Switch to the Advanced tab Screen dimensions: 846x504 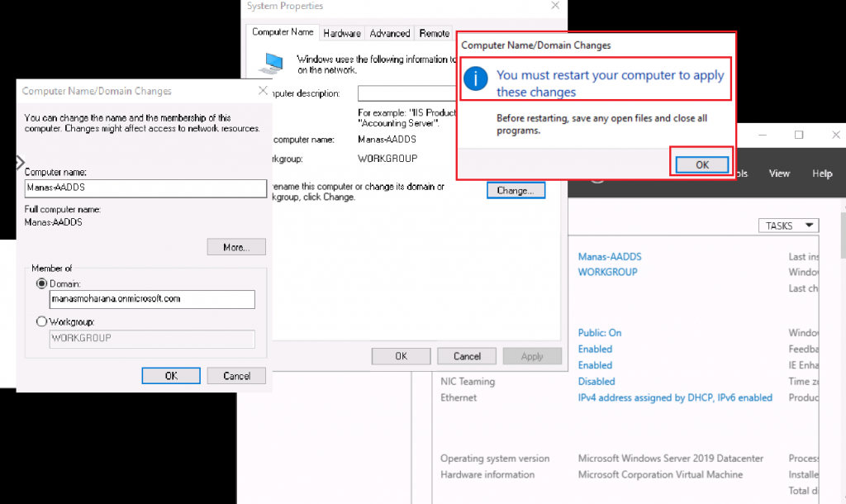click(x=389, y=33)
